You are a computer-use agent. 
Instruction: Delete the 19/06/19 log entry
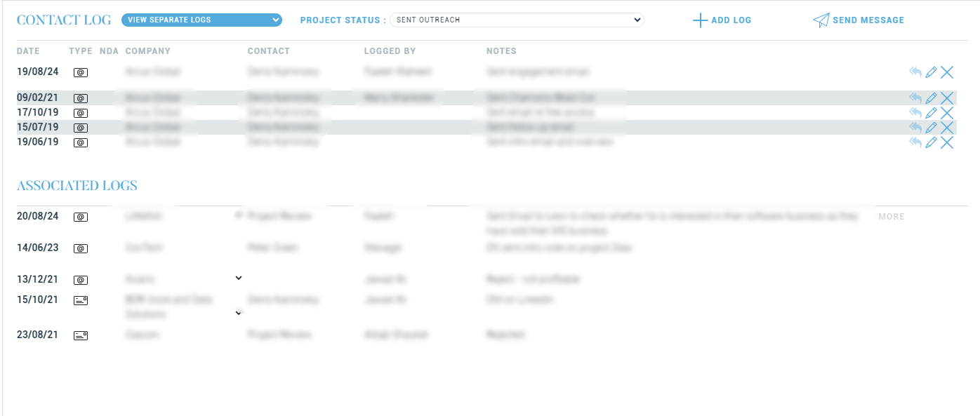947,142
